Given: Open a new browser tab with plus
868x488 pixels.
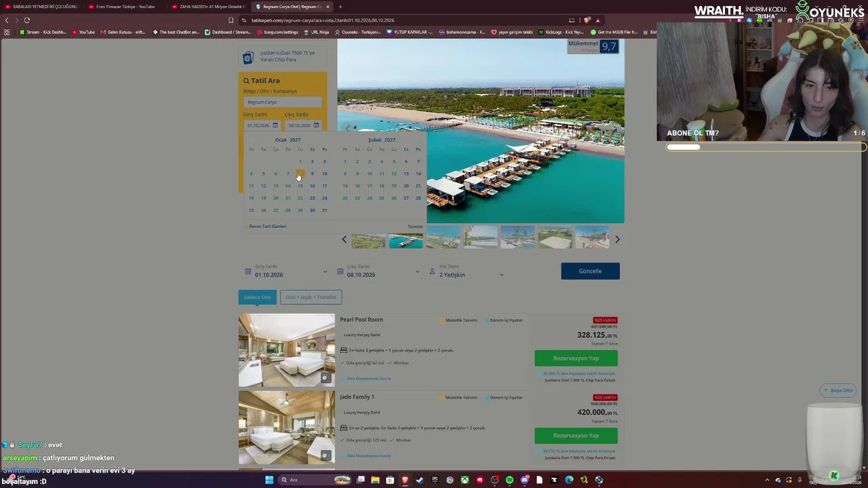Looking at the screenshot, I should tap(340, 7).
